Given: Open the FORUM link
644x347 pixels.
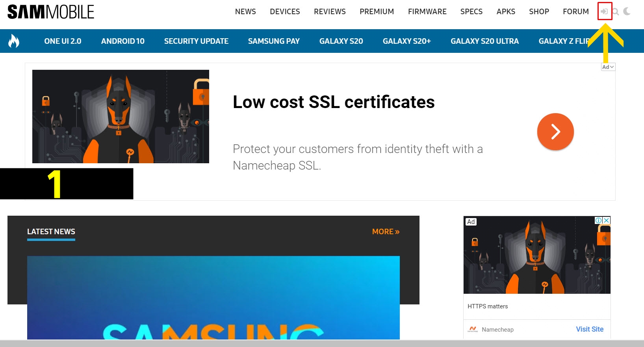Looking at the screenshot, I should 576,11.
